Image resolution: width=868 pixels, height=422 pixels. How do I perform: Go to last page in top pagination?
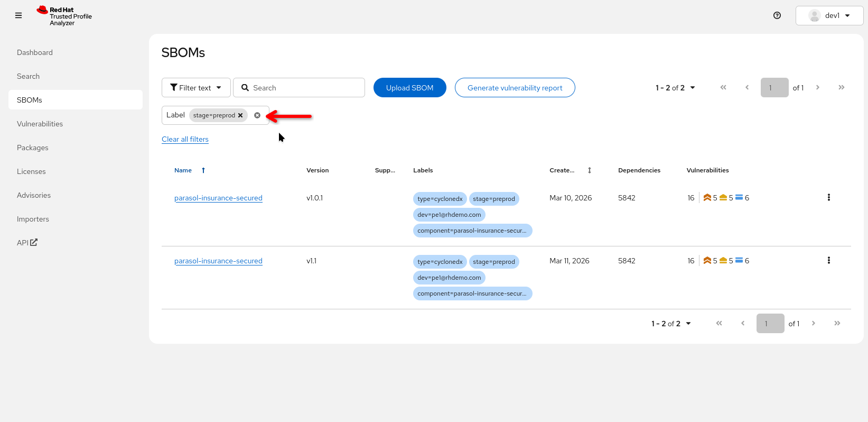842,88
